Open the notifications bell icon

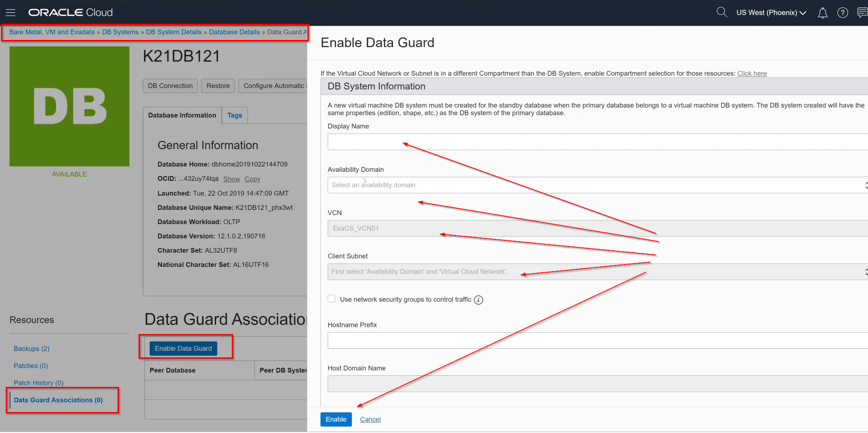pyautogui.click(x=822, y=13)
